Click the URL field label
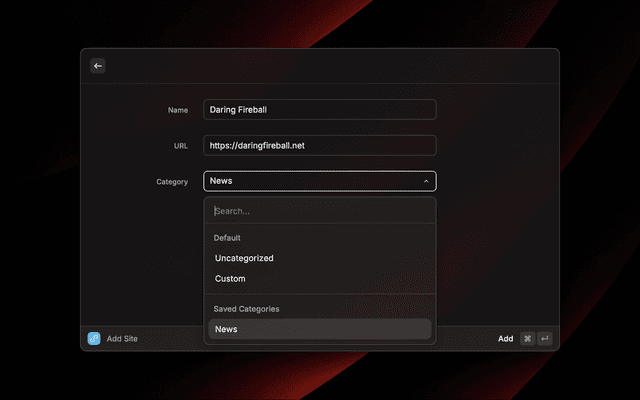 pyautogui.click(x=180, y=146)
